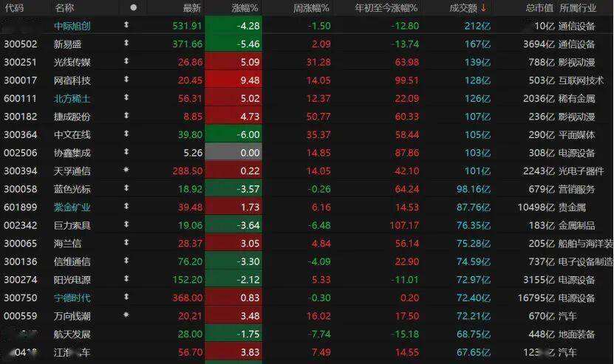Click the marker icon beside 北方稀土
The height and width of the screenshot is (364, 614).
126,98
